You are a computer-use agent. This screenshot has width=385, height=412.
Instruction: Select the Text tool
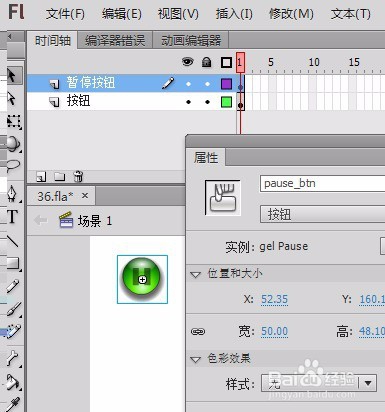(13, 217)
